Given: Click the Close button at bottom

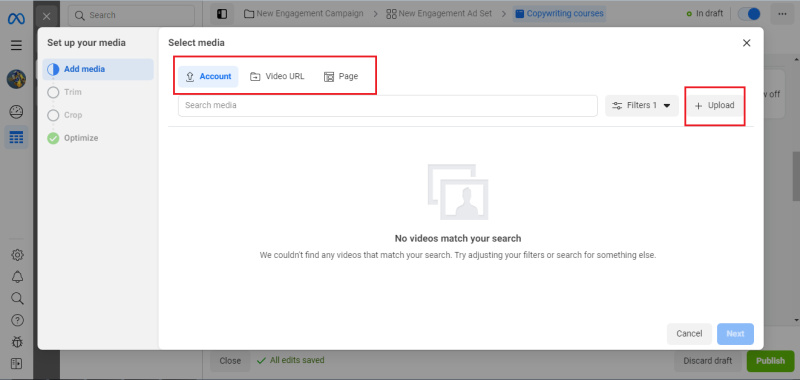Looking at the screenshot, I should point(230,361).
